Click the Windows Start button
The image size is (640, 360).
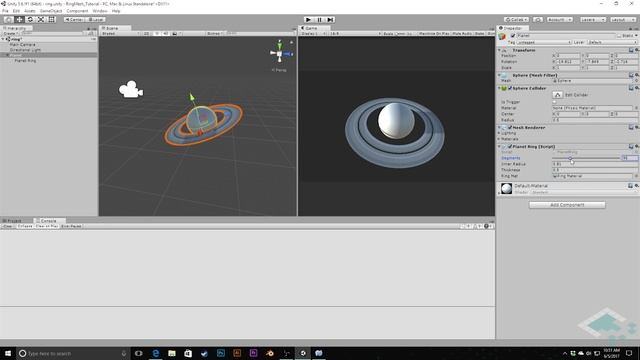[x=8, y=353]
